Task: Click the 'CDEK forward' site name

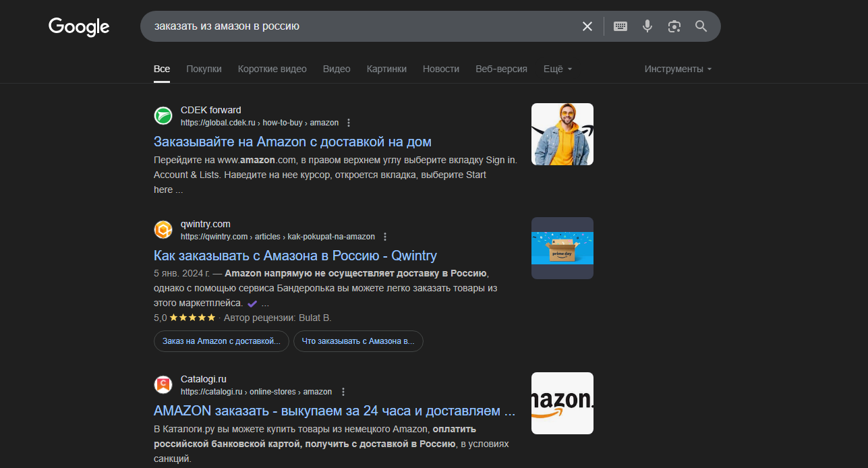Action: [x=210, y=110]
